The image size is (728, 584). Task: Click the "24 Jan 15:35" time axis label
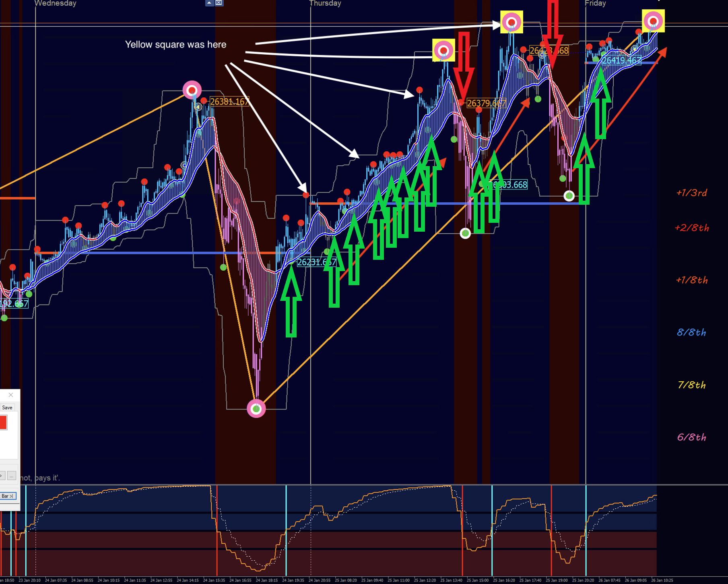pyautogui.click(x=214, y=580)
